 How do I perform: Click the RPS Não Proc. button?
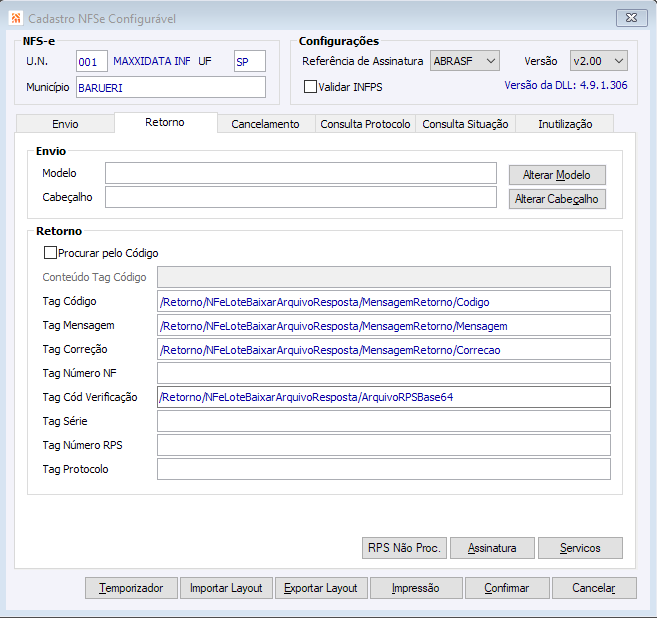click(404, 548)
